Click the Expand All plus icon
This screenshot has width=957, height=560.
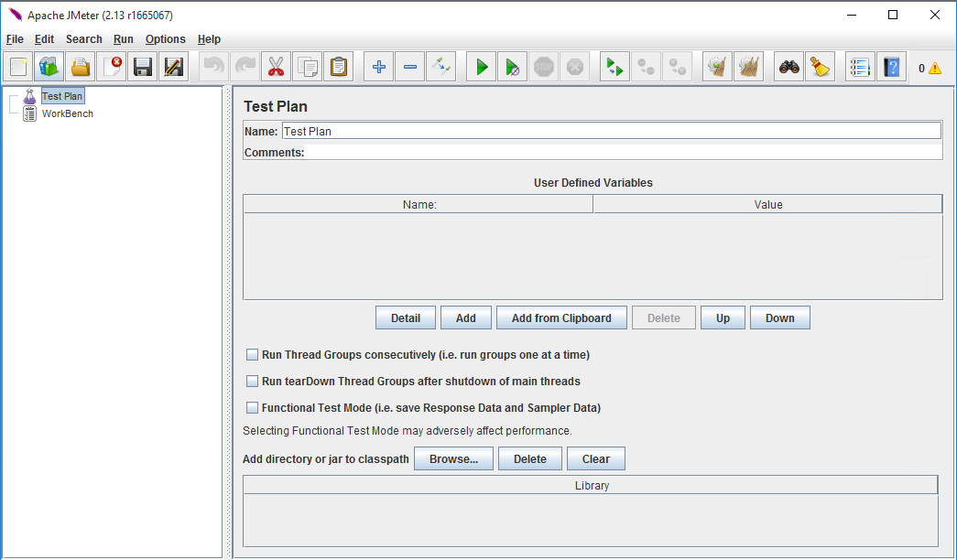click(x=379, y=67)
